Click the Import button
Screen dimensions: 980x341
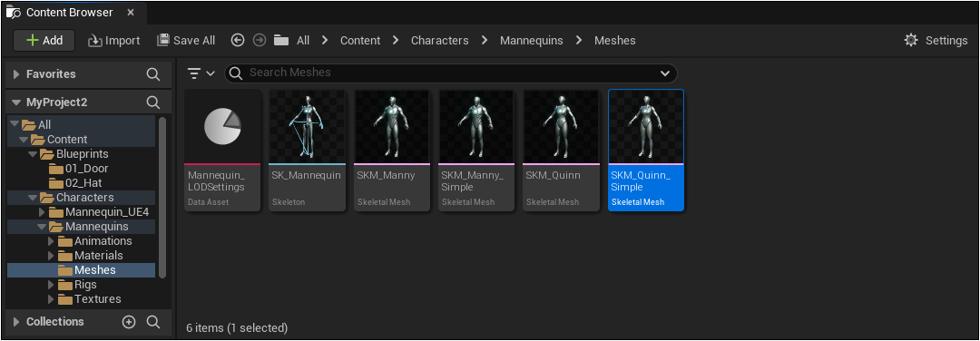pyautogui.click(x=113, y=41)
